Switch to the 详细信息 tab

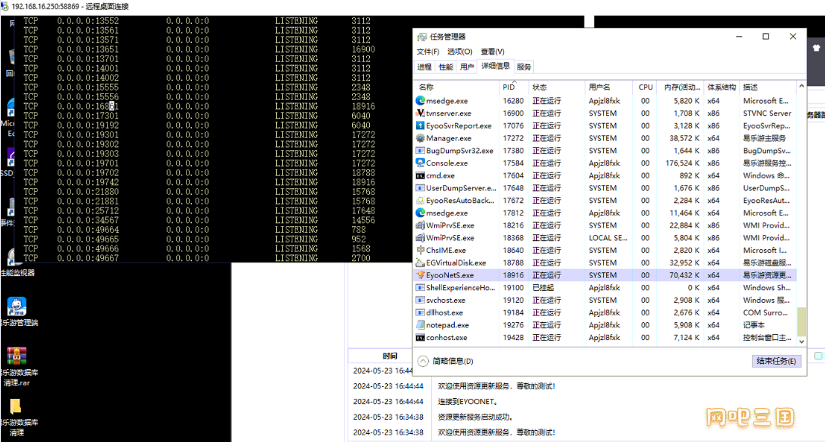[496, 66]
